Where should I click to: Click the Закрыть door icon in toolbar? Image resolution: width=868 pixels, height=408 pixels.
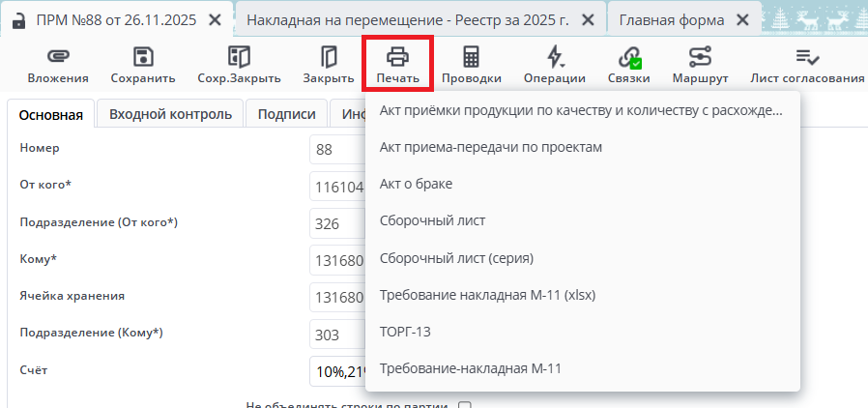(329, 57)
